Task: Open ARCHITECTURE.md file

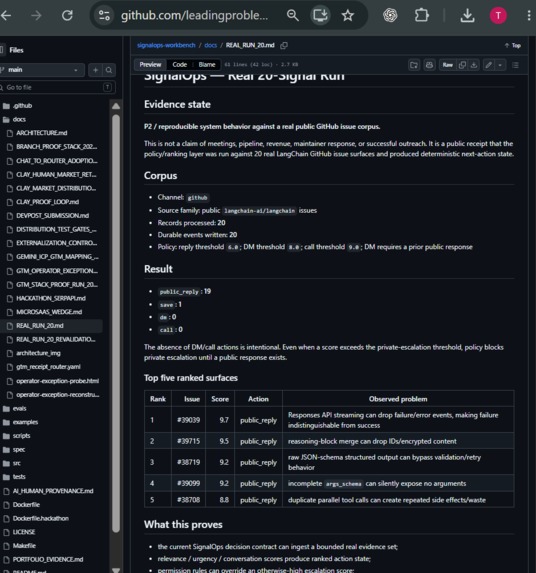Action: 42,133
